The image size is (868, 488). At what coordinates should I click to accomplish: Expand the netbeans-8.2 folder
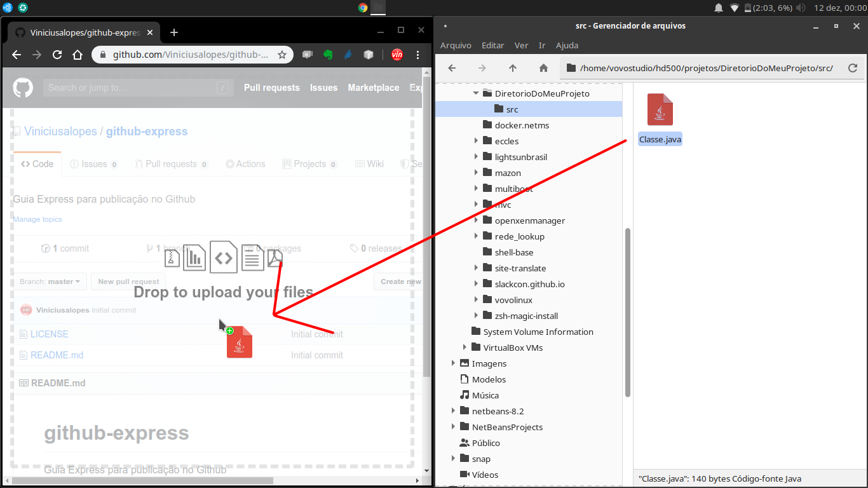coord(453,411)
